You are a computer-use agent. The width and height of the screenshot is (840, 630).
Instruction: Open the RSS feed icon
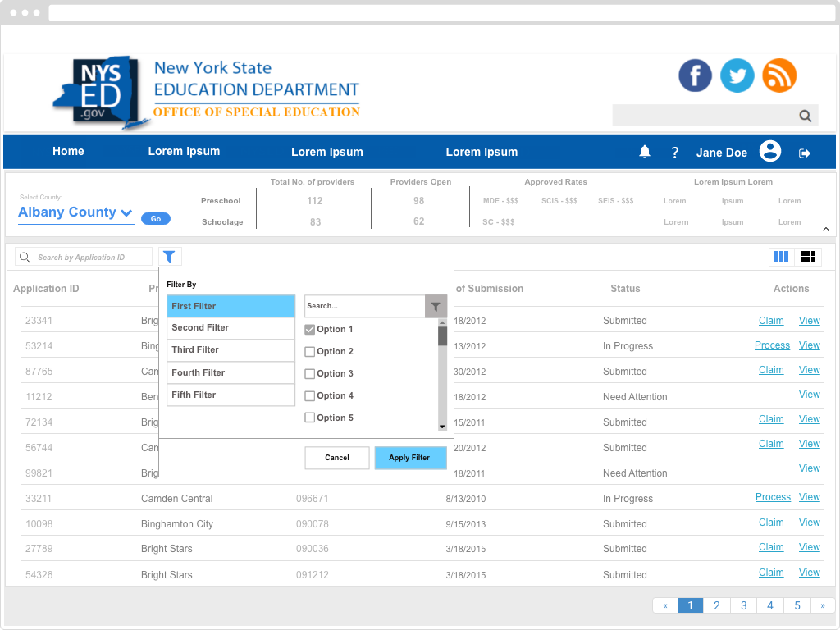pyautogui.click(x=779, y=75)
